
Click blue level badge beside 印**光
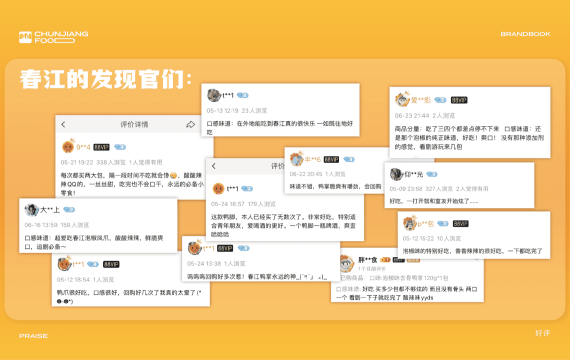pyautogui.click(x=432, y=175)
